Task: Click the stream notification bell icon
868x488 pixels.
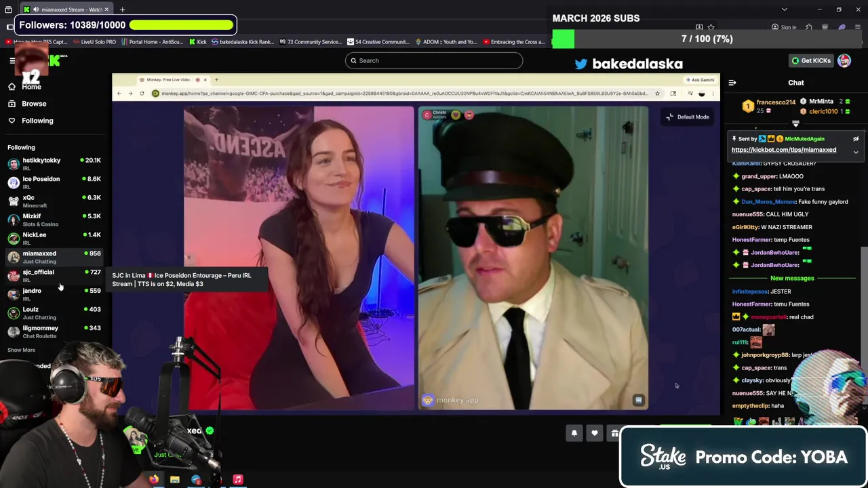Action: point(574,433)
